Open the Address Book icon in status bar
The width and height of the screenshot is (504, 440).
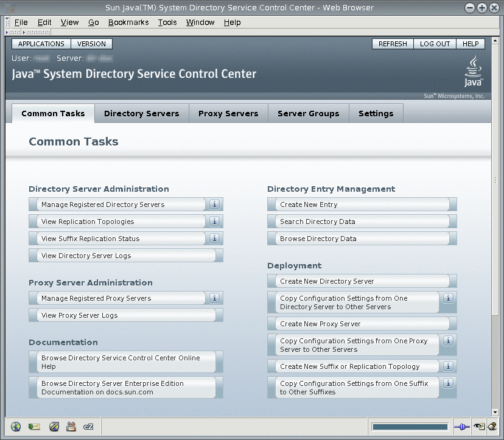[71, 427]
